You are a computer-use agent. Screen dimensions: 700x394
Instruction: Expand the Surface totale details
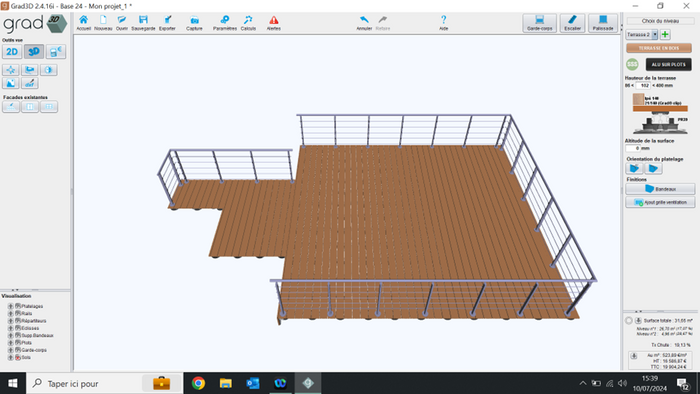(638, 320)
